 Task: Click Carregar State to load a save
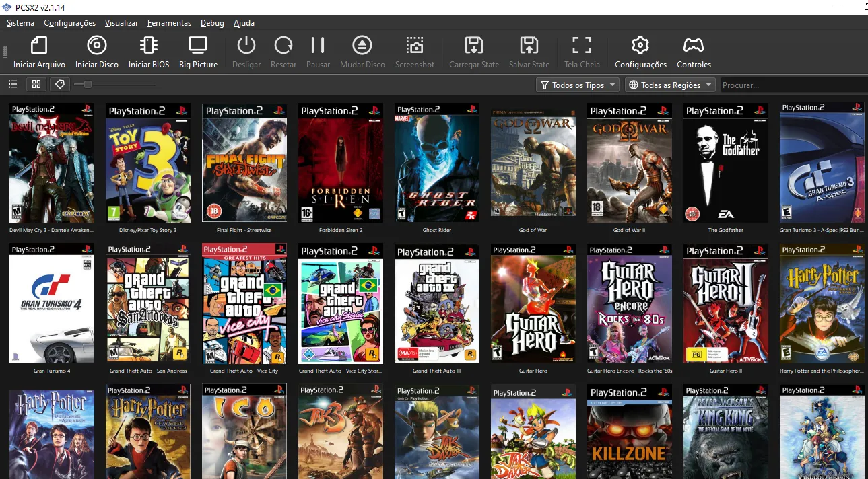(x=473, y=51)
